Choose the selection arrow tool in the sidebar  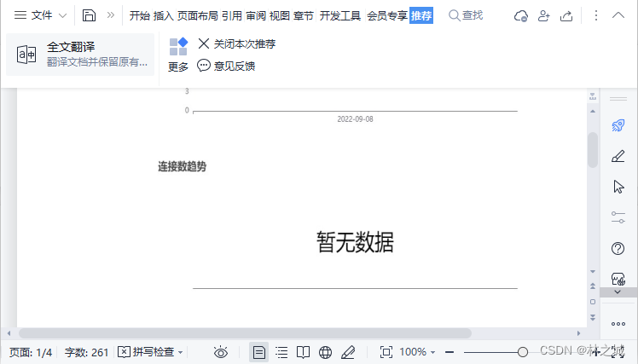618,187
